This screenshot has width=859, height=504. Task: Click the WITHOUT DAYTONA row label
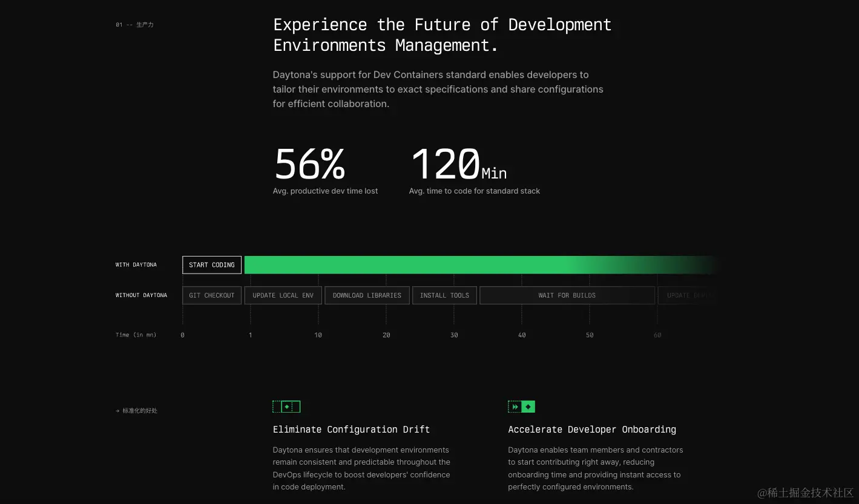[x=141, y=295]
